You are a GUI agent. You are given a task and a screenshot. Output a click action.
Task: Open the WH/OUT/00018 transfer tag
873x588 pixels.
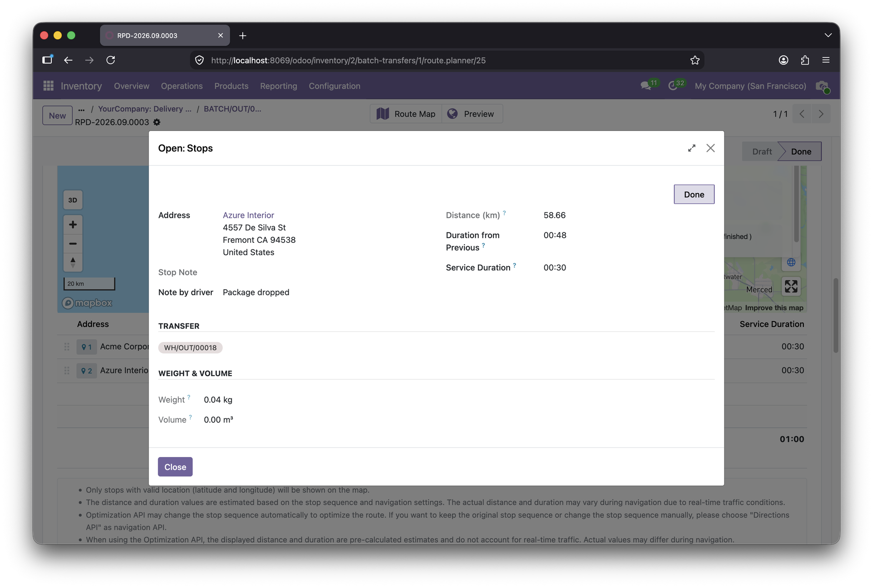click(x=190, y=348)
